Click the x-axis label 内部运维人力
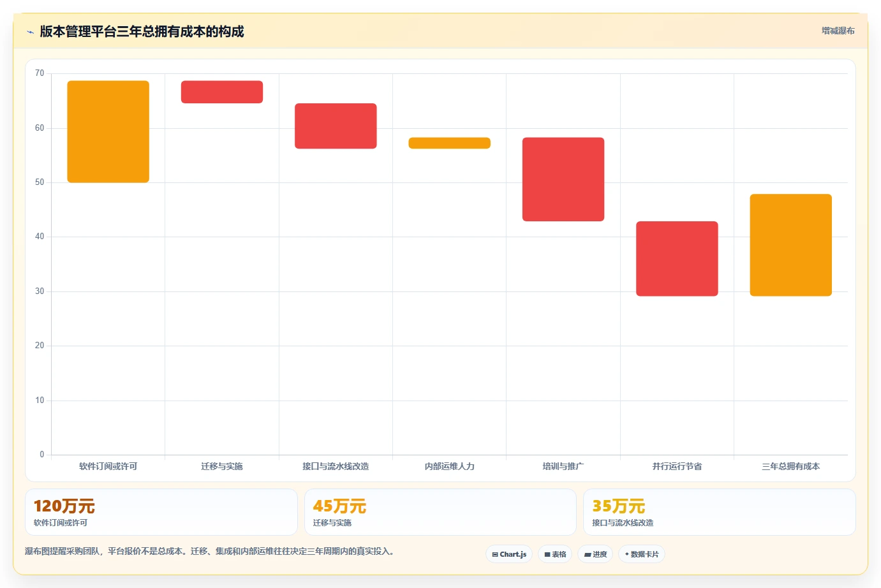This screenshot has height=588, width=881. (450, 466)
